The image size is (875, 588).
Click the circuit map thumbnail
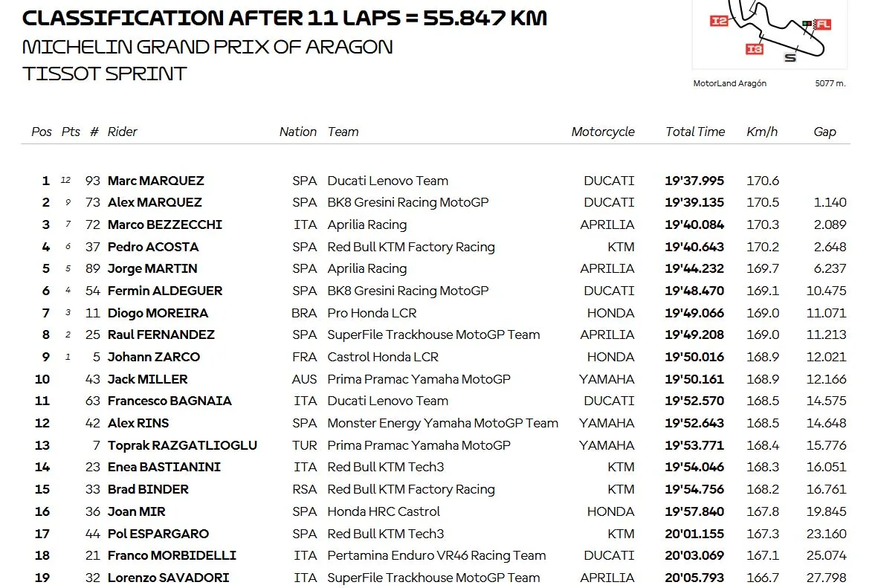(769, 34)
